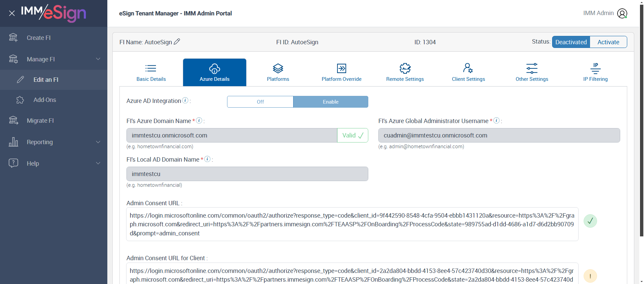Switch to the Platforms tab
This screenshot has width=644, height=284.
(278, 72)
